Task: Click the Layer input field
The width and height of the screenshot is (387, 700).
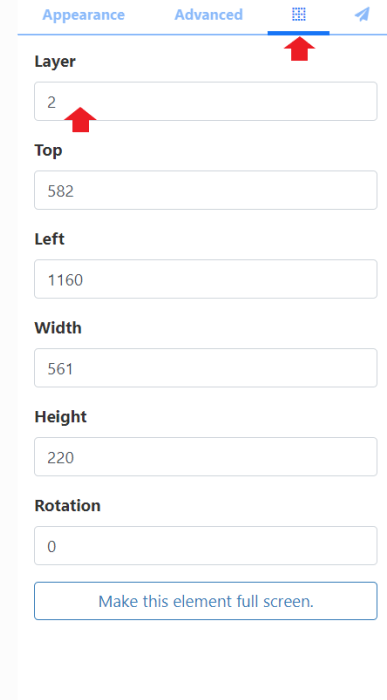Action: pos(206,101)
